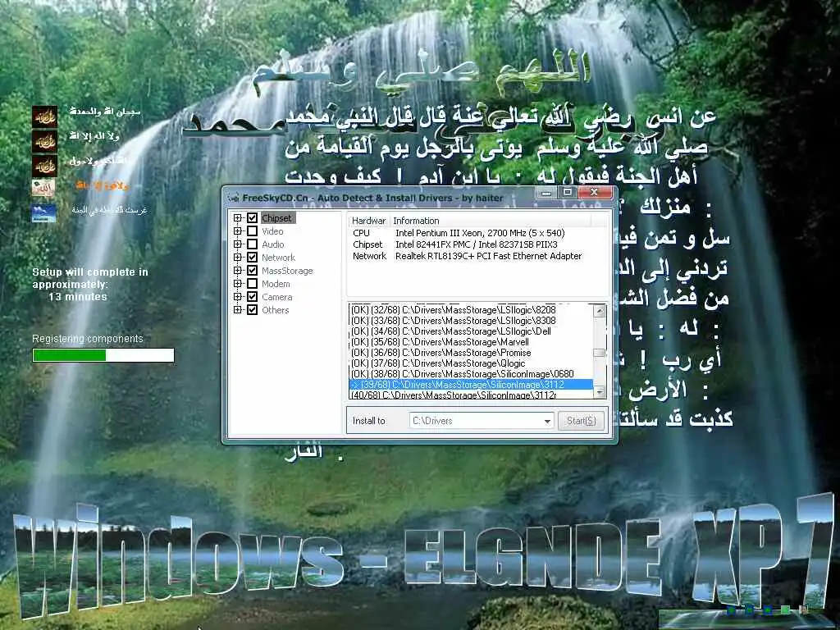The height and width of the screenshot is (630, 840).
Task: Select log line 33/68 LSIlogic\8308
Action: [x=471, y=321]
